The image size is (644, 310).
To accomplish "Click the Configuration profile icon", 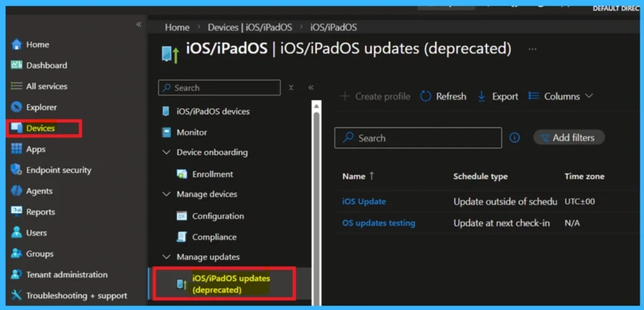I will pyautogui.click(x=182, y=216).
